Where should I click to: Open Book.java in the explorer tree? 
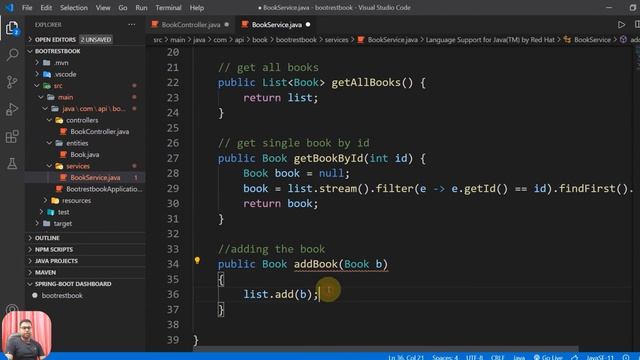84,154
